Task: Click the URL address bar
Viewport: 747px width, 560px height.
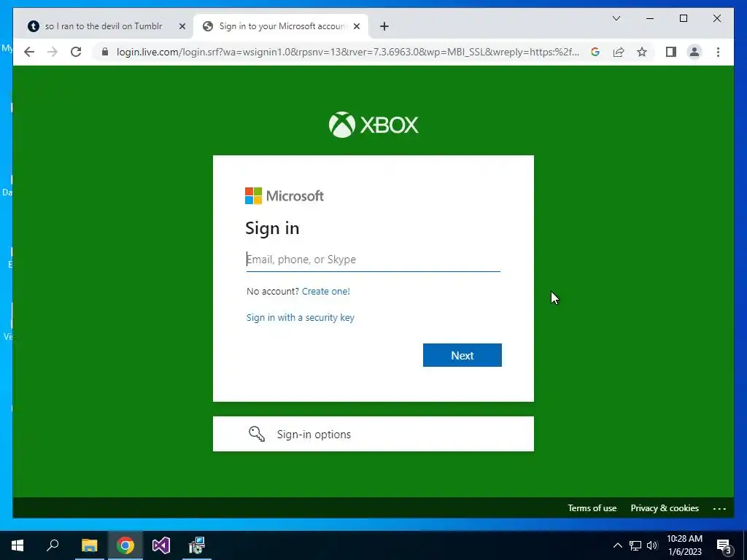Action: tap(348, 52)
